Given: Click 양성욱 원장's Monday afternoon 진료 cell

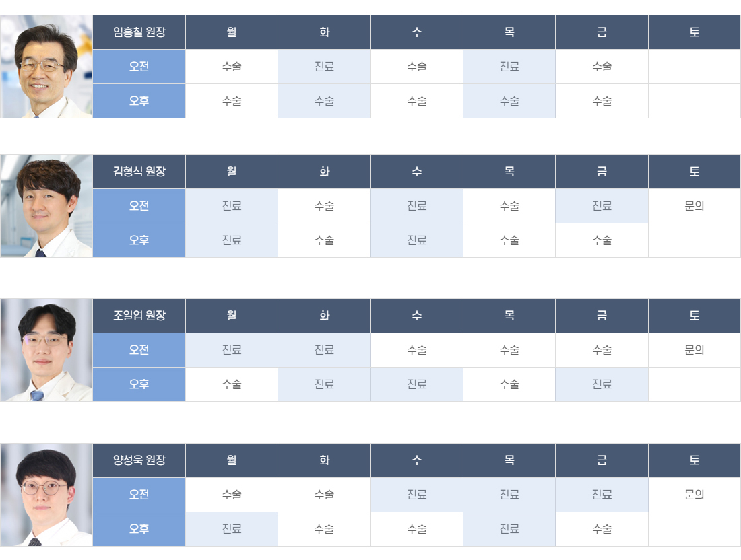Looking at the screenshot, I should [x=232, y=529].
